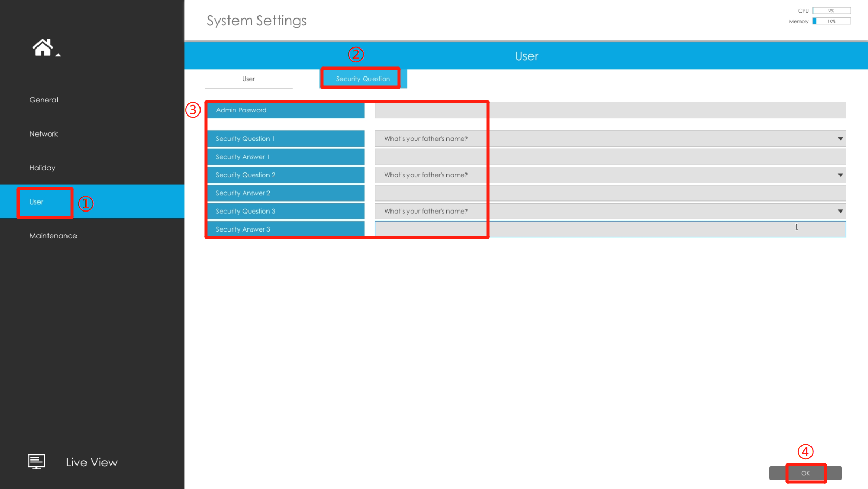
Task: Switch to the Security Question tab
Action: (363, 79)
